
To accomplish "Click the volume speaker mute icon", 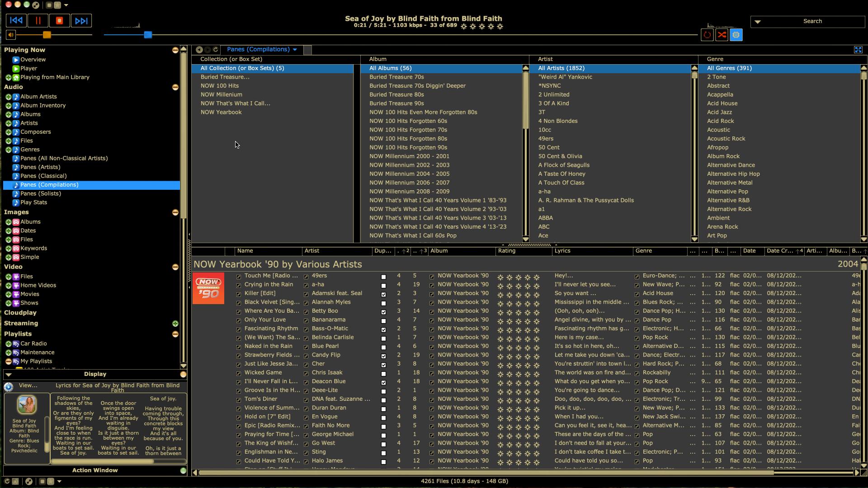I will click(x=10, y=35).
